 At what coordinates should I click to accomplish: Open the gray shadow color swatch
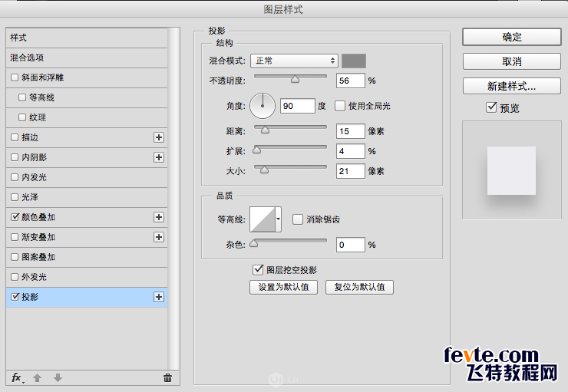coord(354,61)
